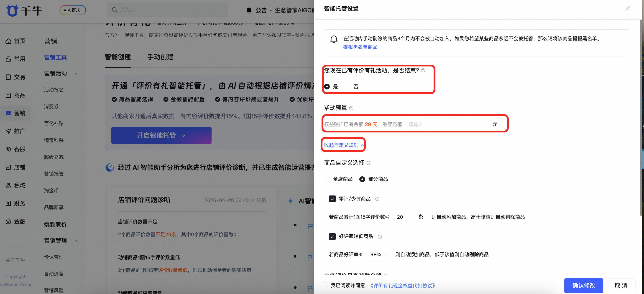
Task: Open 淘宝秒杀 menu item
Action: pyautogui.click(x=54, y=140)
